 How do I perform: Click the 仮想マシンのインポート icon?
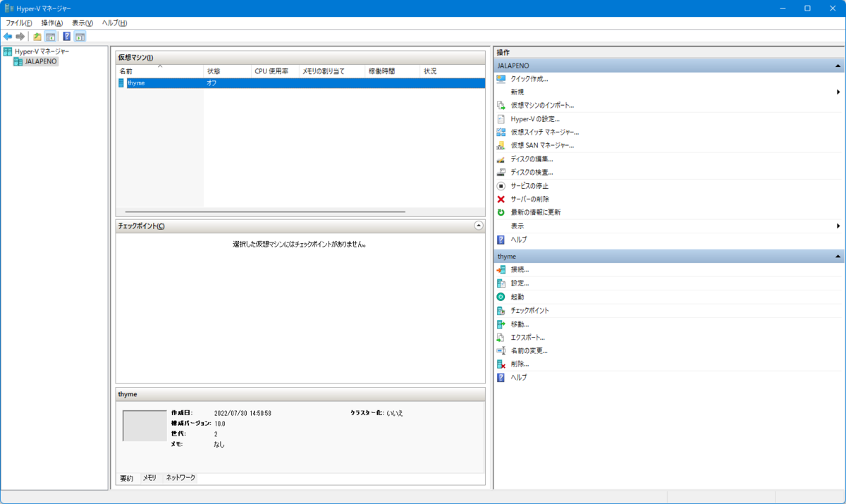click(501, 105)
